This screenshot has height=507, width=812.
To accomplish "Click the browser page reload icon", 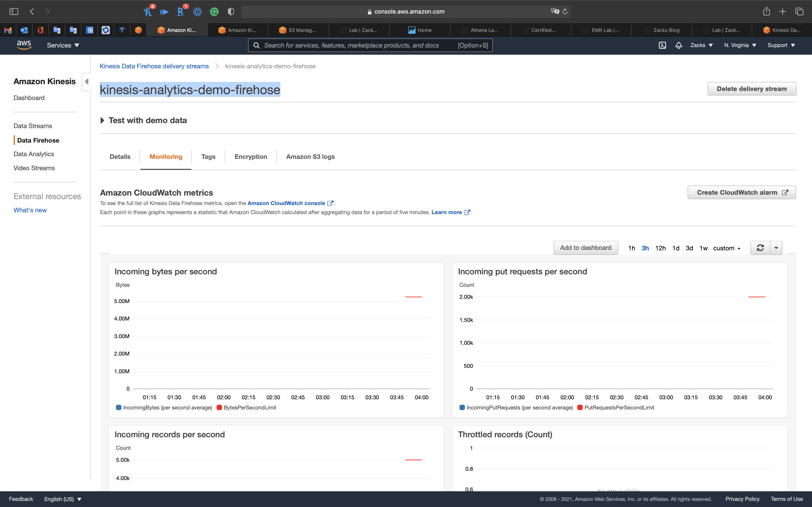I will pos(565,11).
